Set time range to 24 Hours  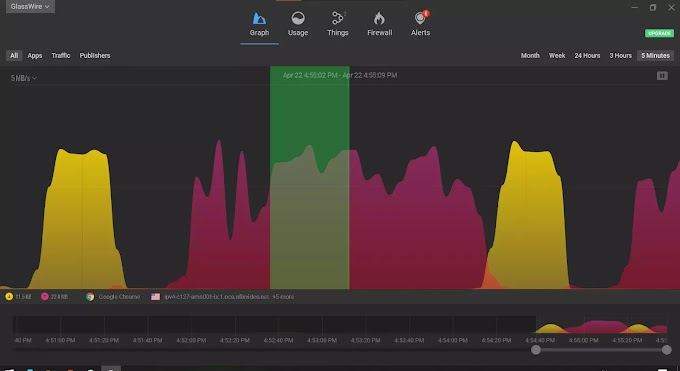point(587,56)
